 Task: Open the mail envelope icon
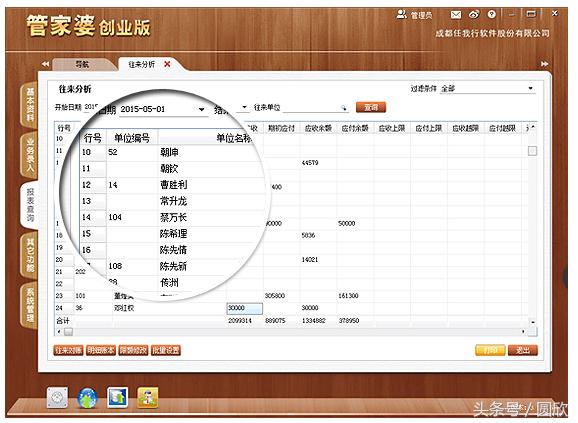(456, 15)
